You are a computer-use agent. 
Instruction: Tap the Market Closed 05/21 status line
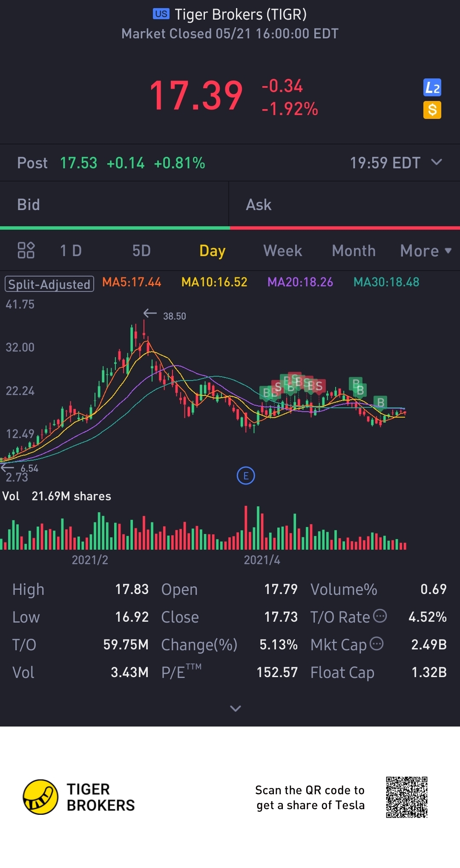click(x=230, y=34)
